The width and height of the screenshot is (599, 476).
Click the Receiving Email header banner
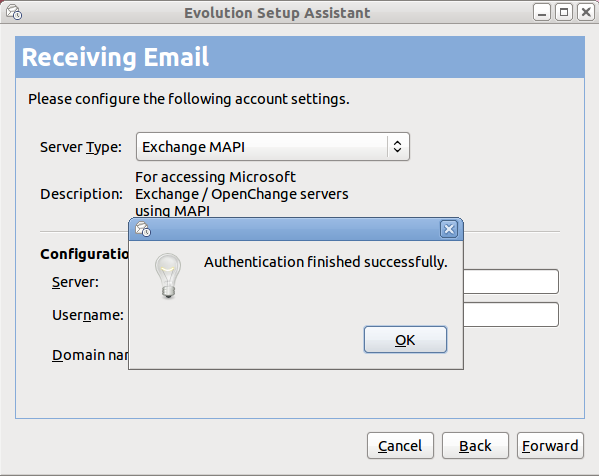[300, 57]
